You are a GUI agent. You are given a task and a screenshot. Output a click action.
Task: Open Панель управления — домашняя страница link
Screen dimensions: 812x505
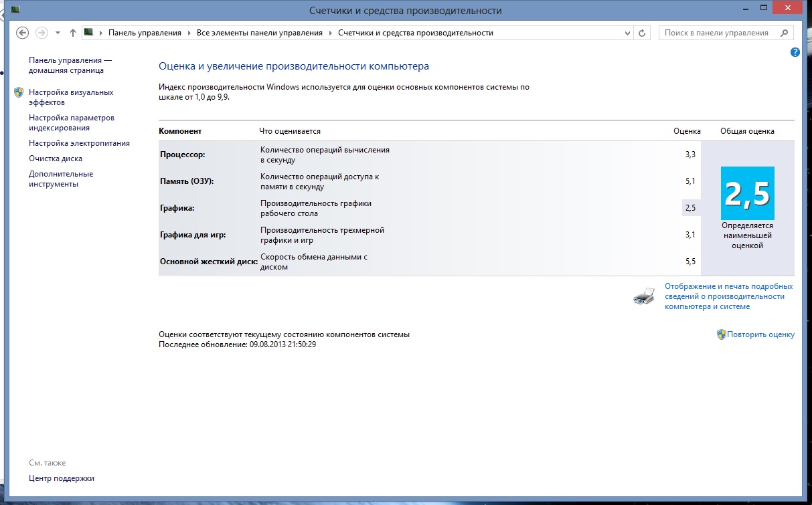[x=70, y=65]
